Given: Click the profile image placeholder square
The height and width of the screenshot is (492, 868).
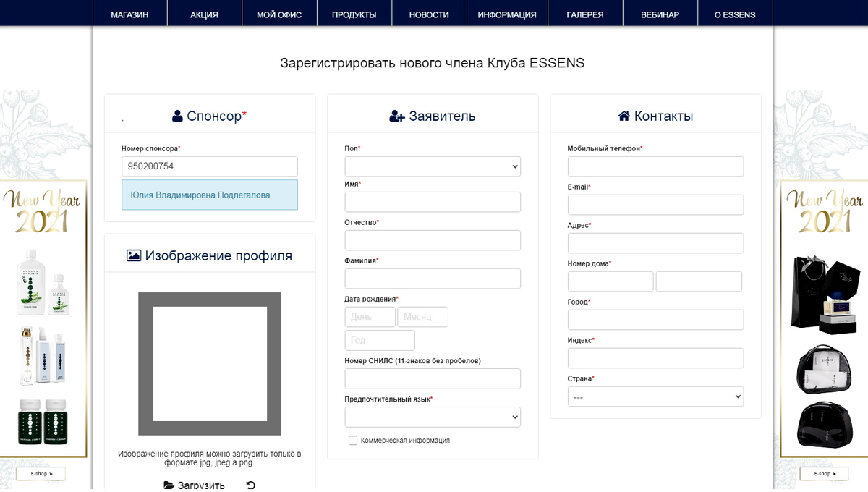Looking at the screenshot, I should point(210,364).
